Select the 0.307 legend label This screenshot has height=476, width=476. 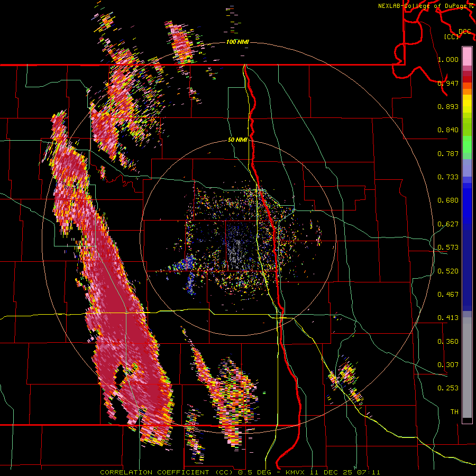(448, 365)
